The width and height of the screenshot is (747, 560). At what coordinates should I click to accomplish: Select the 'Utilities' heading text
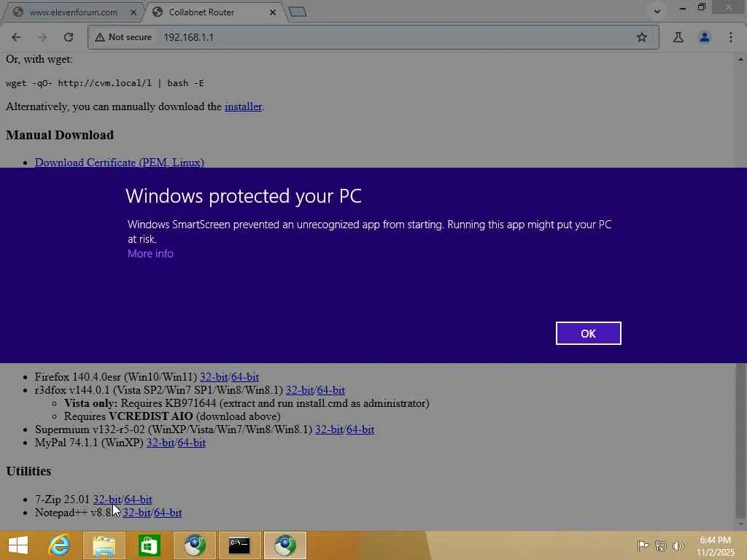click(28, 471)
